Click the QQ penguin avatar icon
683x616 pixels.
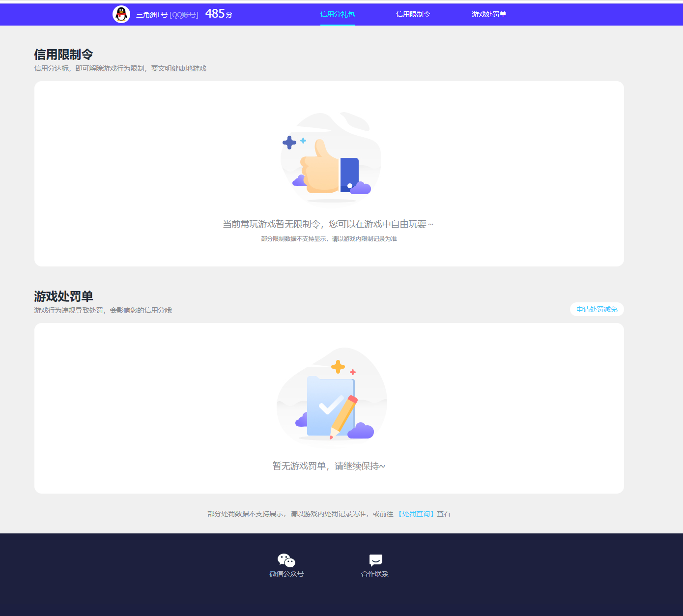click(x=121, y=14)
